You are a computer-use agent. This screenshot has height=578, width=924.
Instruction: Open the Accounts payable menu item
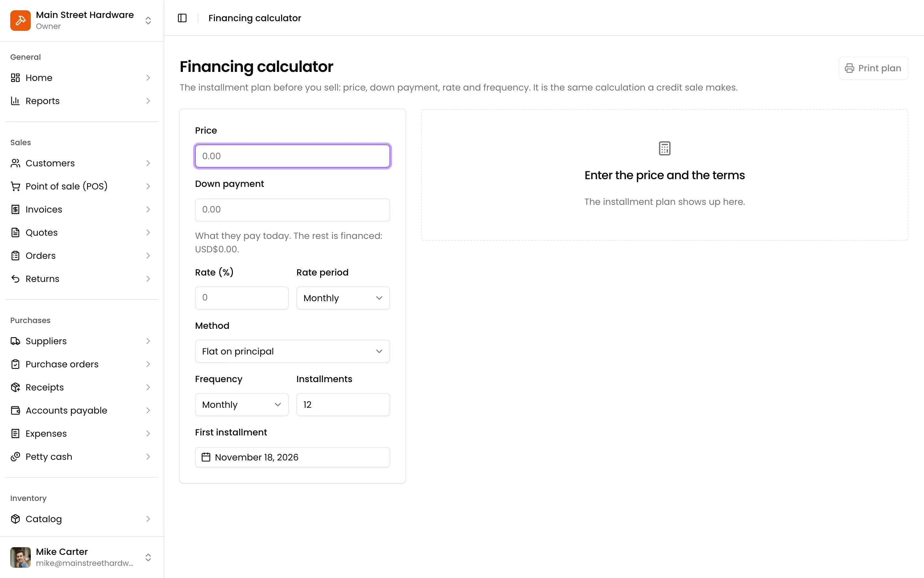click(x=82, y=411)
